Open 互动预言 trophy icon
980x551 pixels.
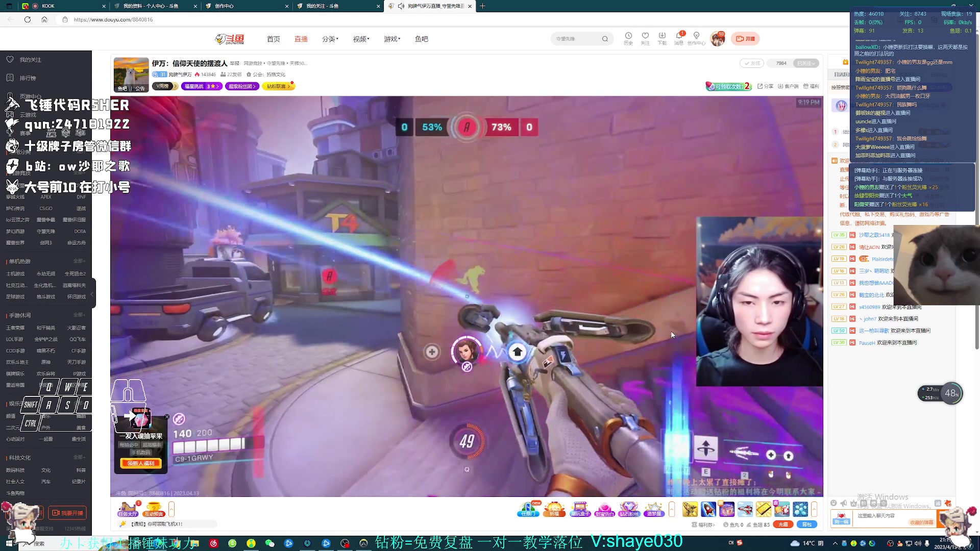[154, 509]
